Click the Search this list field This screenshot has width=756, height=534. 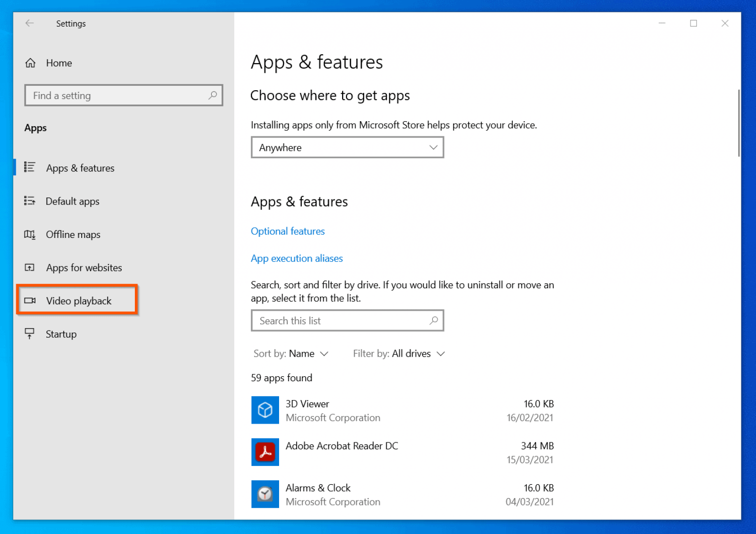(x=347, y=320)
